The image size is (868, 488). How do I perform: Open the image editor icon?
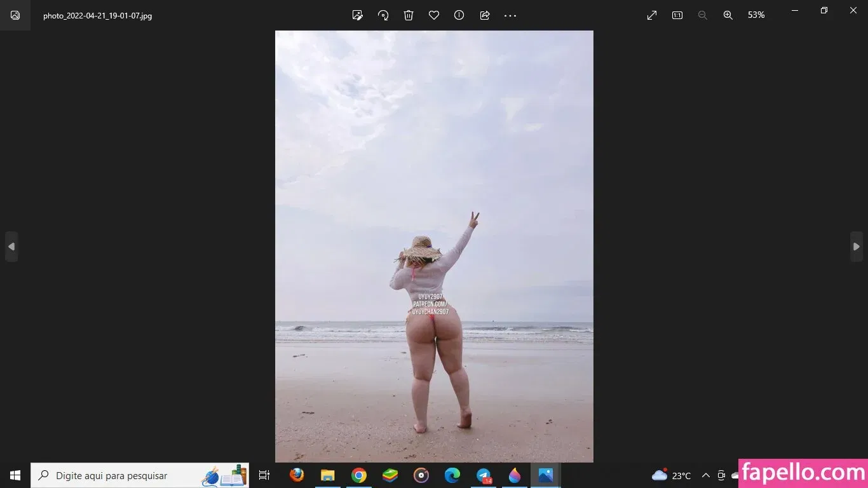[x=357, y=15]
